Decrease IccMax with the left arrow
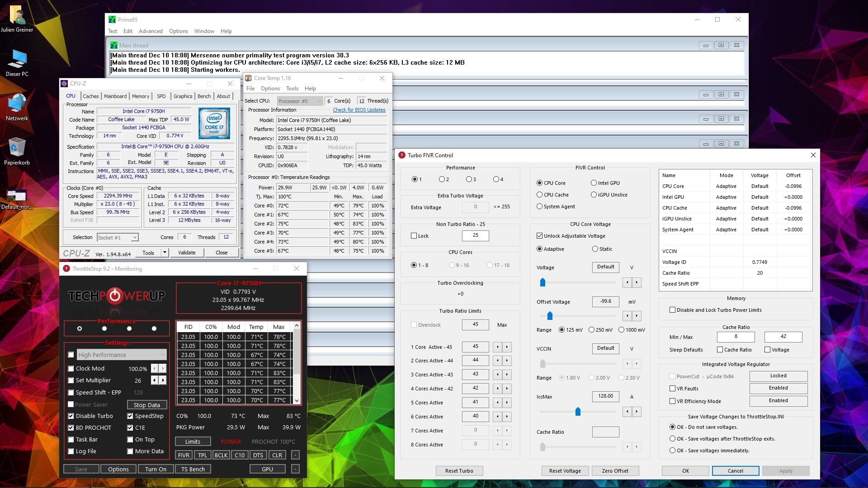 tap(627, 412)
